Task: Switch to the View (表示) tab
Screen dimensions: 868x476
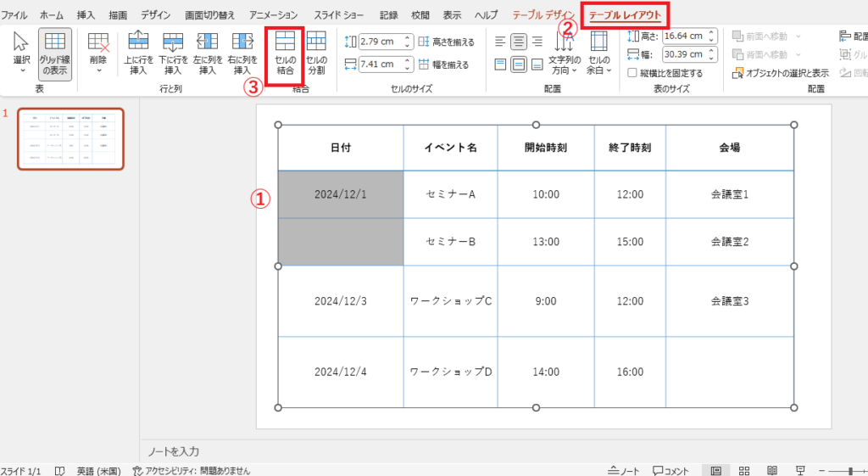Action: [453, 15]
